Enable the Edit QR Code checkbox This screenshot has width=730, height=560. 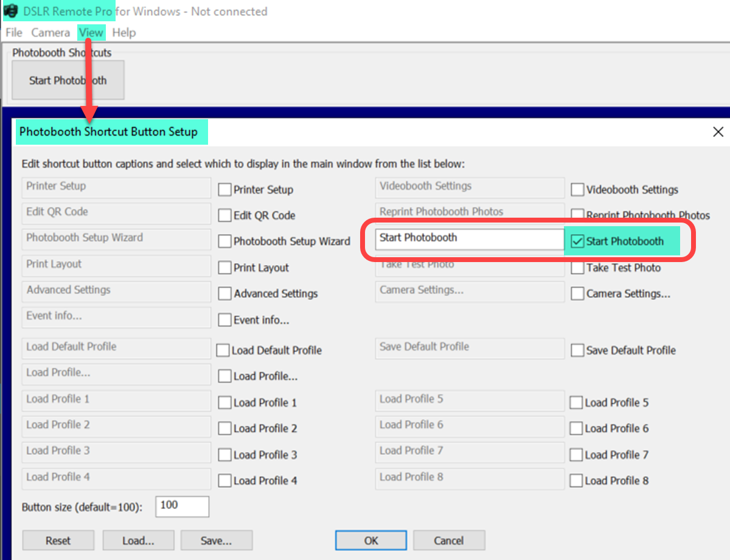224,216
